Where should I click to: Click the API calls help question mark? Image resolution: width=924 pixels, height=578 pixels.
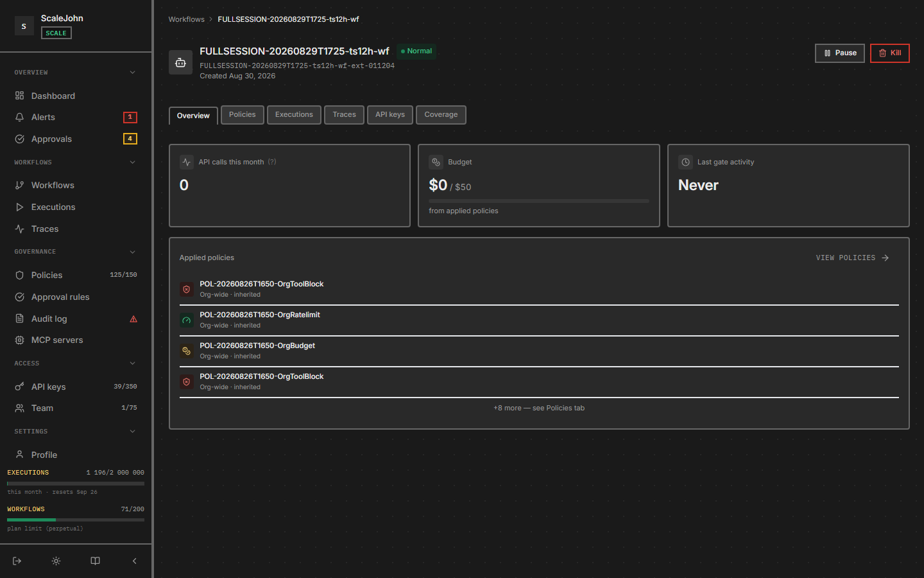pos(272,162)
